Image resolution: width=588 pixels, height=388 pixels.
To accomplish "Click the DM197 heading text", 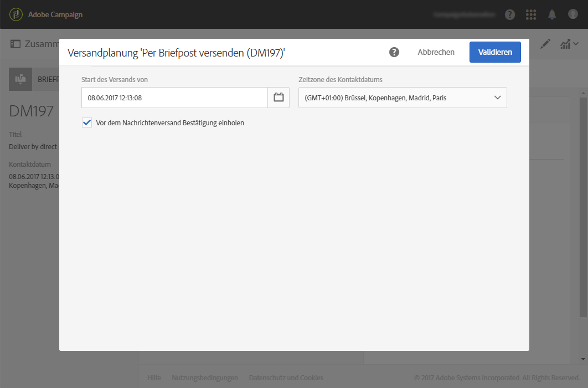I will click(31, 111).
